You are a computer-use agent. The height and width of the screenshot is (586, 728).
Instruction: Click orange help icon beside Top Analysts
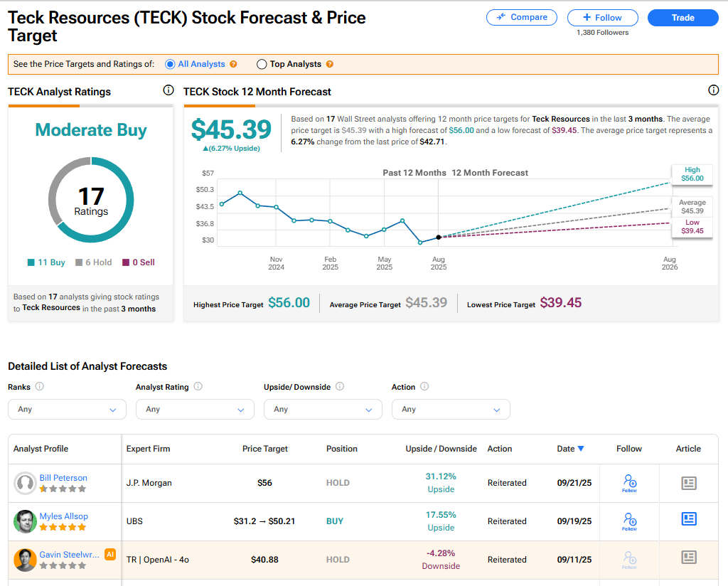pyautogui.click(x=329, y=64)
